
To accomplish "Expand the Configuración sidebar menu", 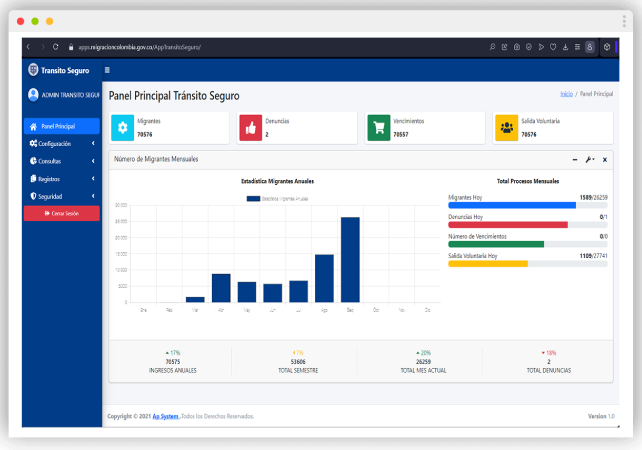I will click(x=62, y=144).
